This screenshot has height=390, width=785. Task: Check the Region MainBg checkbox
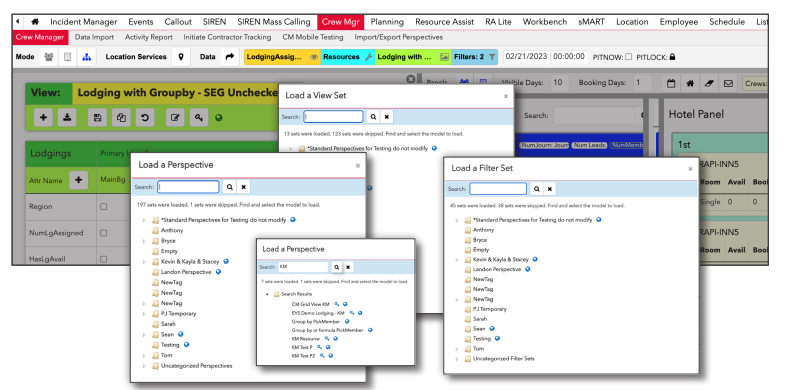point(104,206)
